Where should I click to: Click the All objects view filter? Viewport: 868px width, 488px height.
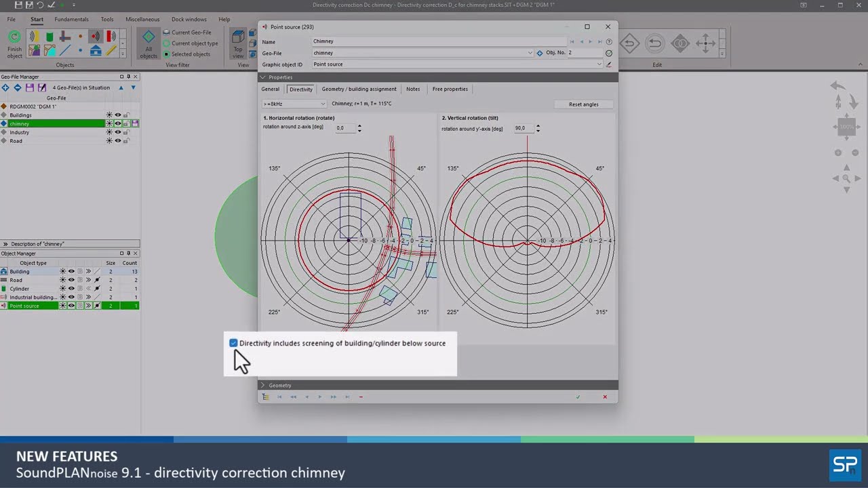coord(149,43)
